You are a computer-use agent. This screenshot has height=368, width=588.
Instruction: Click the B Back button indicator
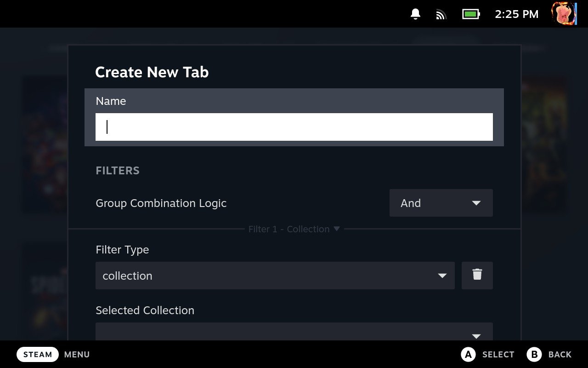(534, 354)
